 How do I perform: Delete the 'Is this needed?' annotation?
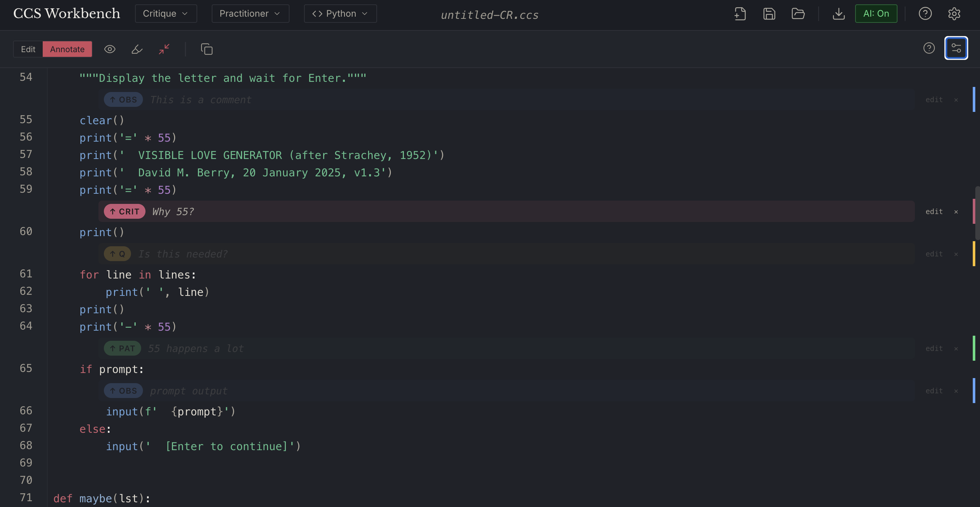coord(956,254)
